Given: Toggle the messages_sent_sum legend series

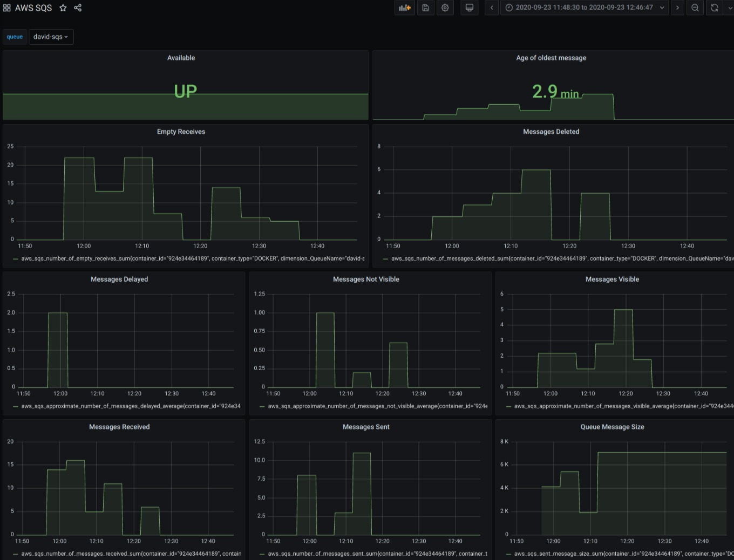Looking at the screenshot, I should (x=377, y=554).
